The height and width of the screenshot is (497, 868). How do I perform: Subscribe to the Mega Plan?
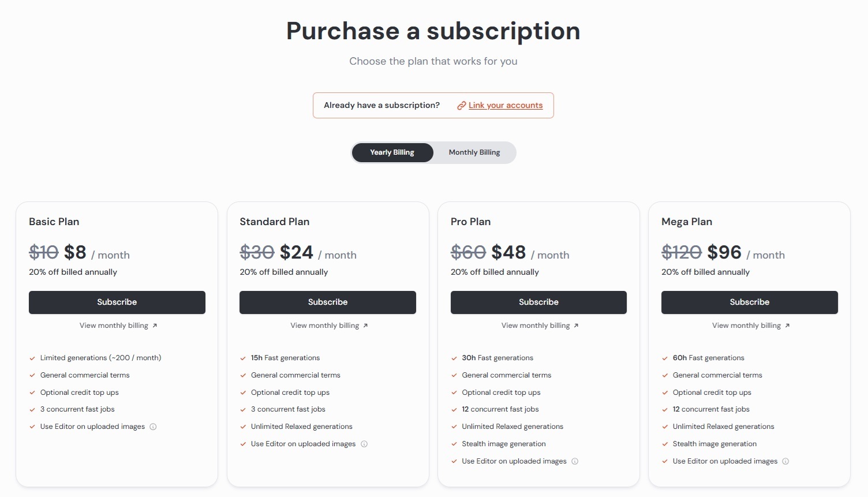click(750, 302)
